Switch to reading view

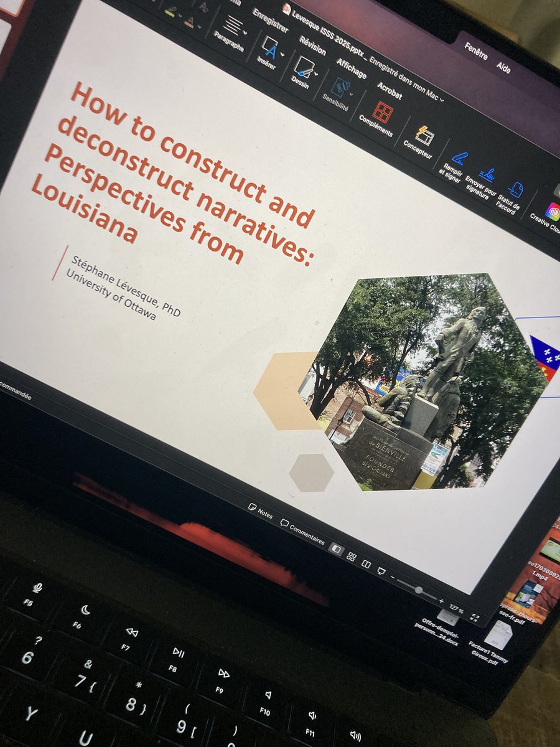(366, 563)
